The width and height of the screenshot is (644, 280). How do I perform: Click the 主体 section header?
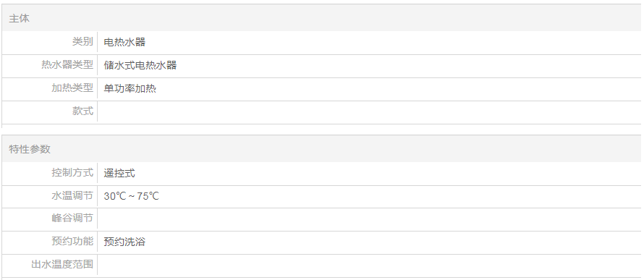20,19
